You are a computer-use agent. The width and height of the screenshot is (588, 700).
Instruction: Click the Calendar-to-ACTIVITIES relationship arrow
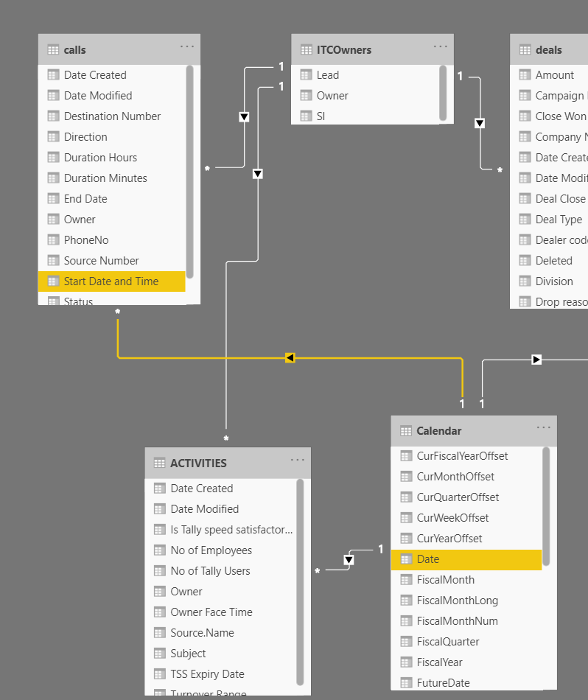pos(349,560)
